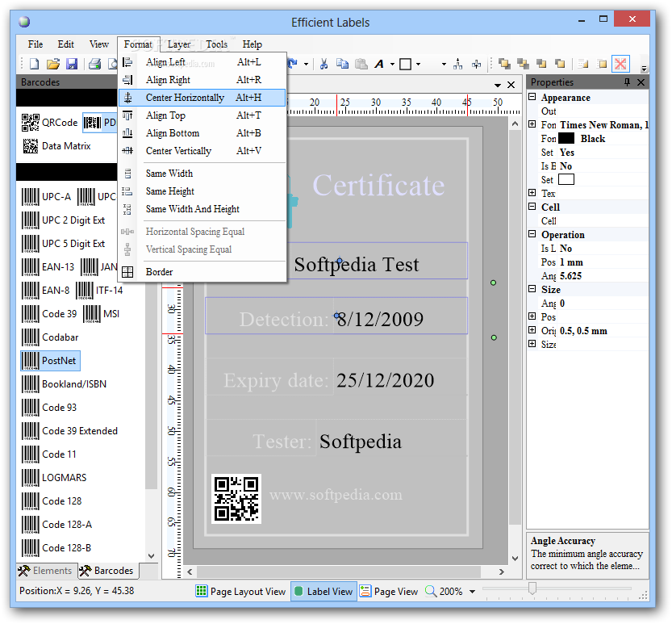The image size is (672, 624).
Task: Open the Redo dropdown arrow
Action: (x=306, y=65)
